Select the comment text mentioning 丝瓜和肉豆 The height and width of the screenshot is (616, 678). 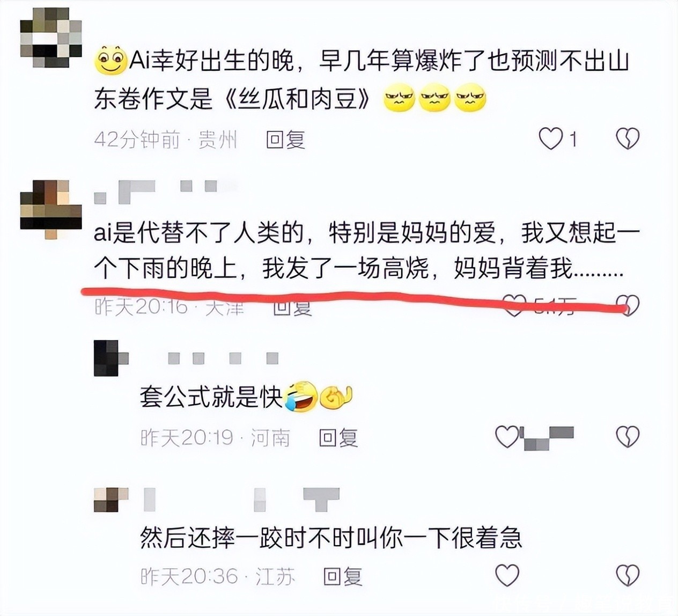[362, 80]
